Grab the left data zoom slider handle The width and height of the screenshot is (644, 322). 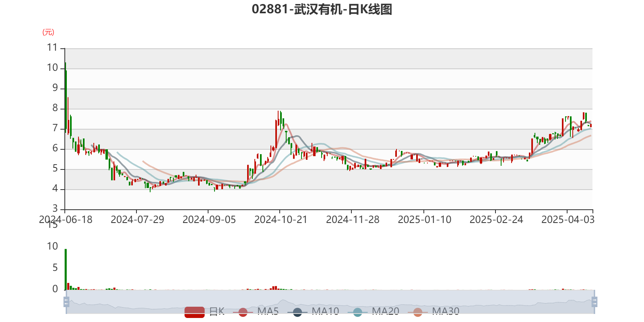(x=66, y=302)
